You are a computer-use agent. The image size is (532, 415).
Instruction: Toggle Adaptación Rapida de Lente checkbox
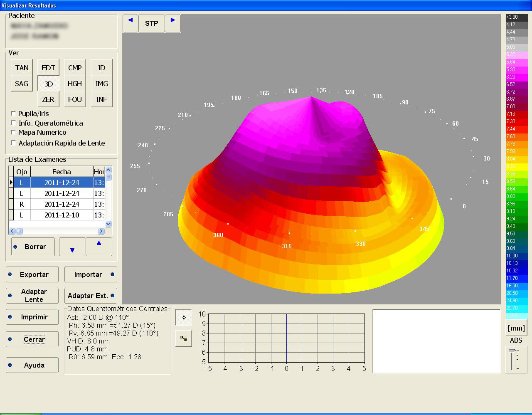pos(14,143)
